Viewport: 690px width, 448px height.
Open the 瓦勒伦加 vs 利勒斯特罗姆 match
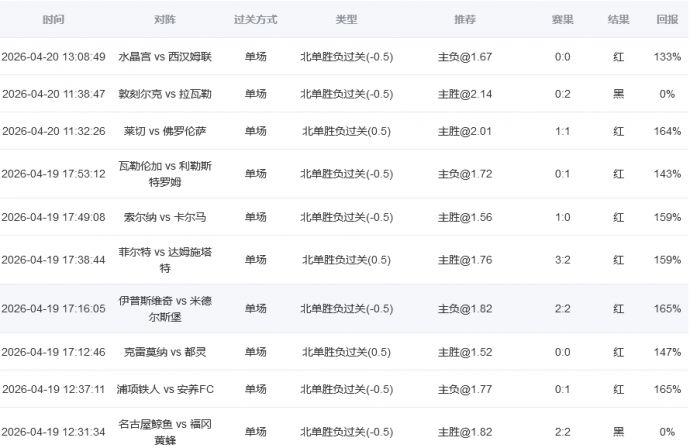coord(165,174)
